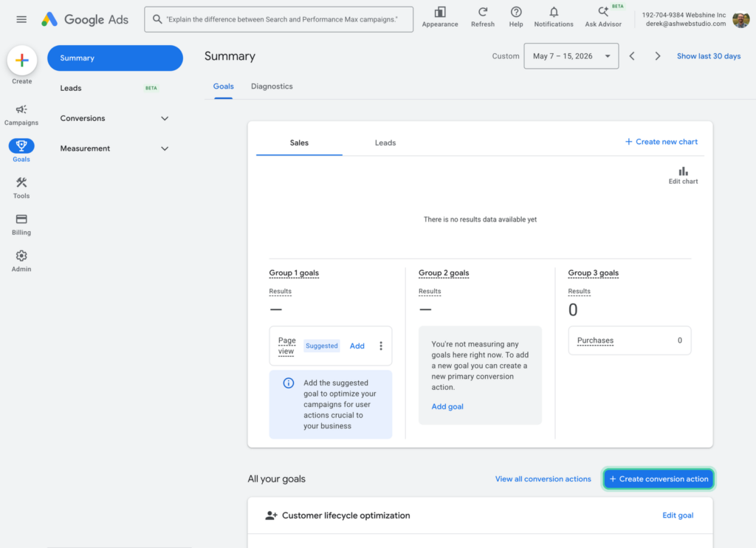This screenshot has width=756, height=548.
Task: Click Group 2 goals heading
Action: (x=444, y=273)
